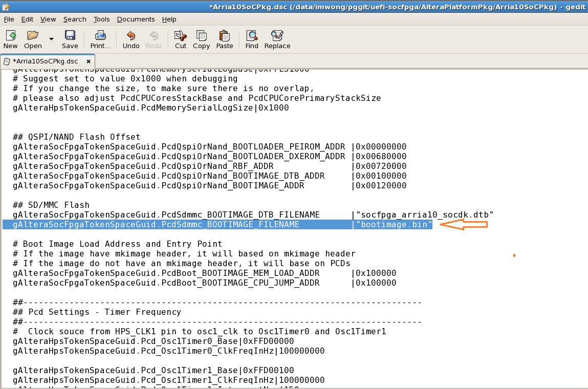Click the gedit app icon in title bar
Image resolution: width=588 pixels, height=389 pixels.
[6, 6]
